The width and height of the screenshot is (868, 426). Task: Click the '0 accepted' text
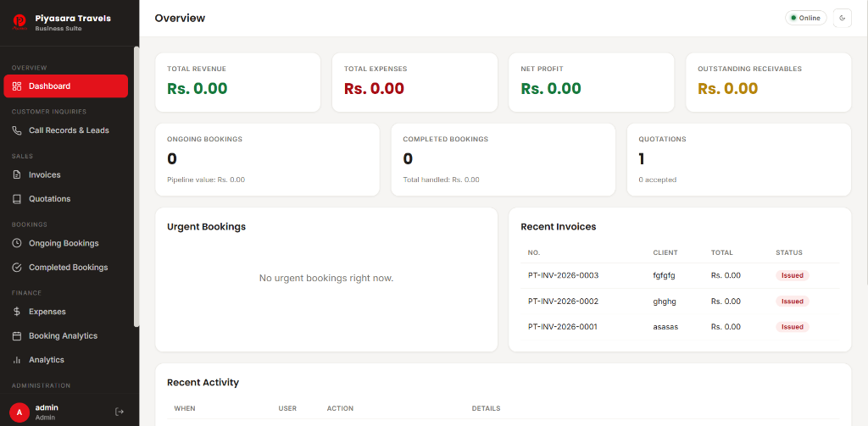point(657,180)
